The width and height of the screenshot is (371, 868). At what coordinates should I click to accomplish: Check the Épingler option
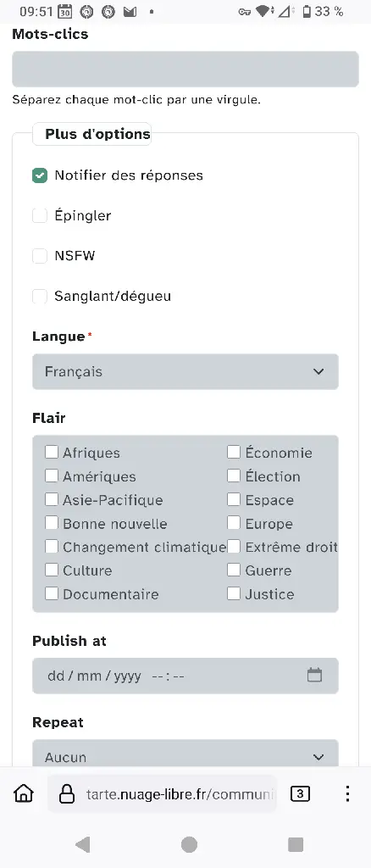(x=40, y=215)
